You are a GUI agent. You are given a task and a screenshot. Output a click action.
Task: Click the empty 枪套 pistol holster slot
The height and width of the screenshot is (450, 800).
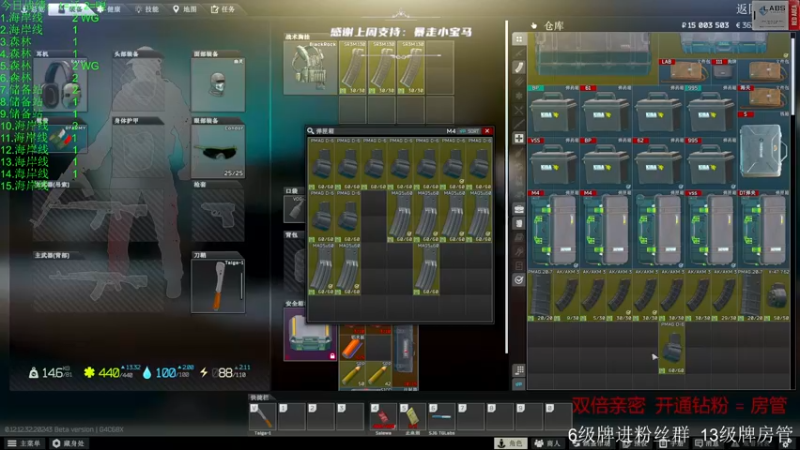pyautogui.click(x=218, y=214)
